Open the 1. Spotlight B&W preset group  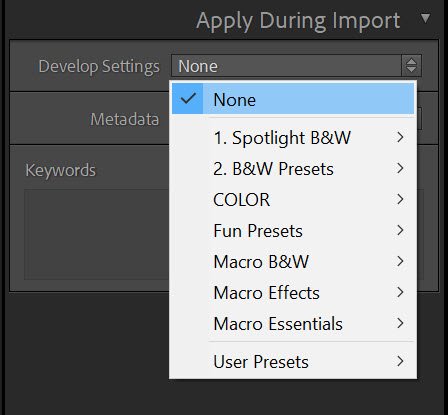tap(293, 137)
